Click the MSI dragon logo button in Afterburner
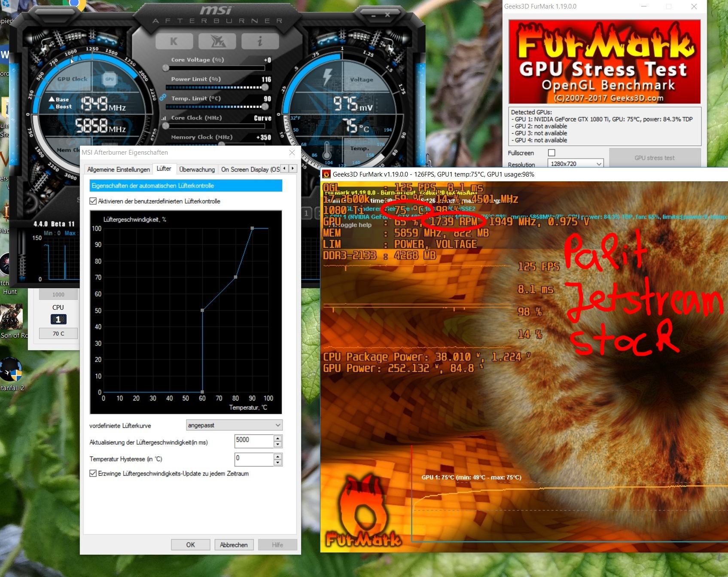This screenshot has width=728, height=577. coord(217,41)
